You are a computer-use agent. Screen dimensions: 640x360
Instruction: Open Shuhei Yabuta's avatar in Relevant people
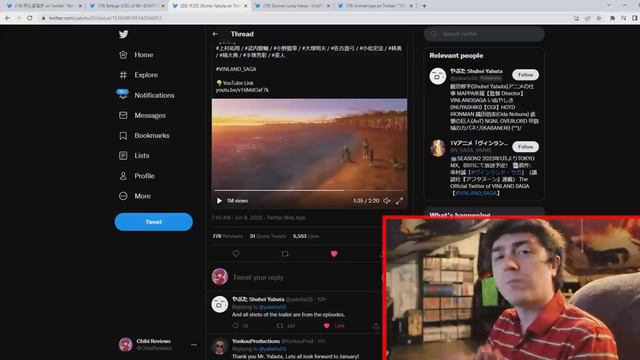click(x=438, y=76)
